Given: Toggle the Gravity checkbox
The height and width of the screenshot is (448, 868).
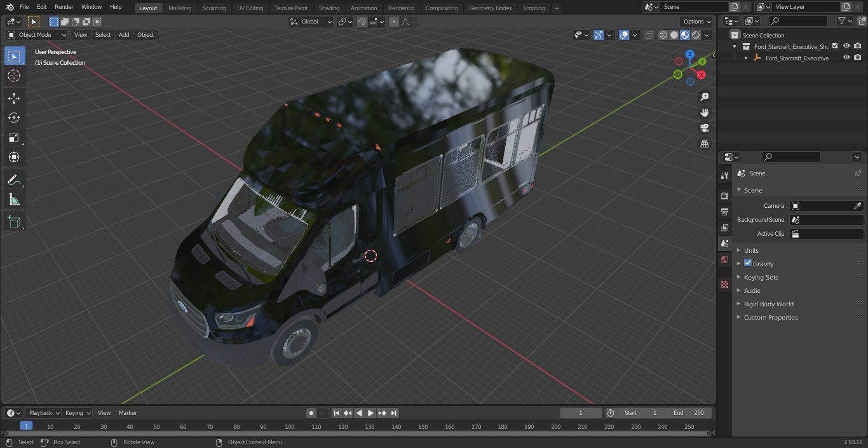Looking at the screenshot, I should point(748,263).
